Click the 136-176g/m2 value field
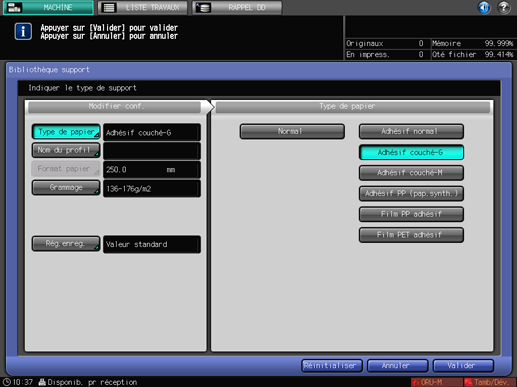The image size is (517, 387). [x=152, y=188]
